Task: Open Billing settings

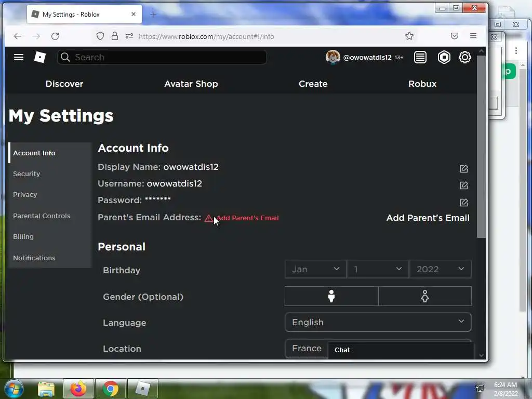Action: coord(50,237)
